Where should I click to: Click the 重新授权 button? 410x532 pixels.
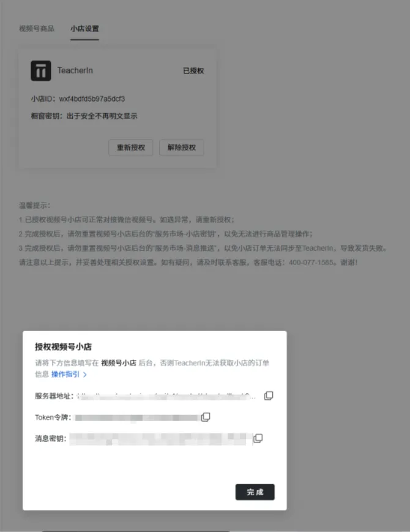point(130,148)
